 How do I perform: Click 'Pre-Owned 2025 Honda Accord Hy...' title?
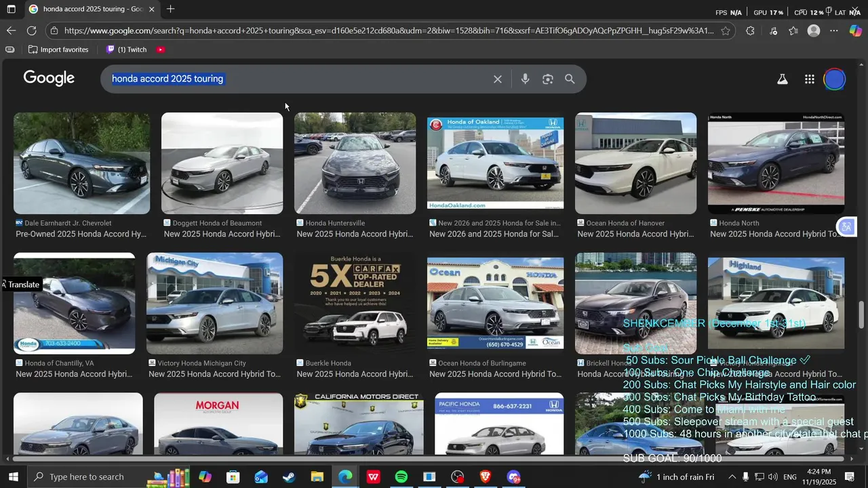[x=81, y=234]
